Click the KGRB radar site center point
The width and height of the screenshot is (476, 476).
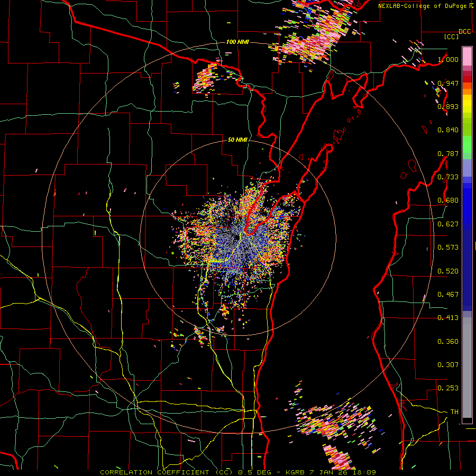(237, 238)
